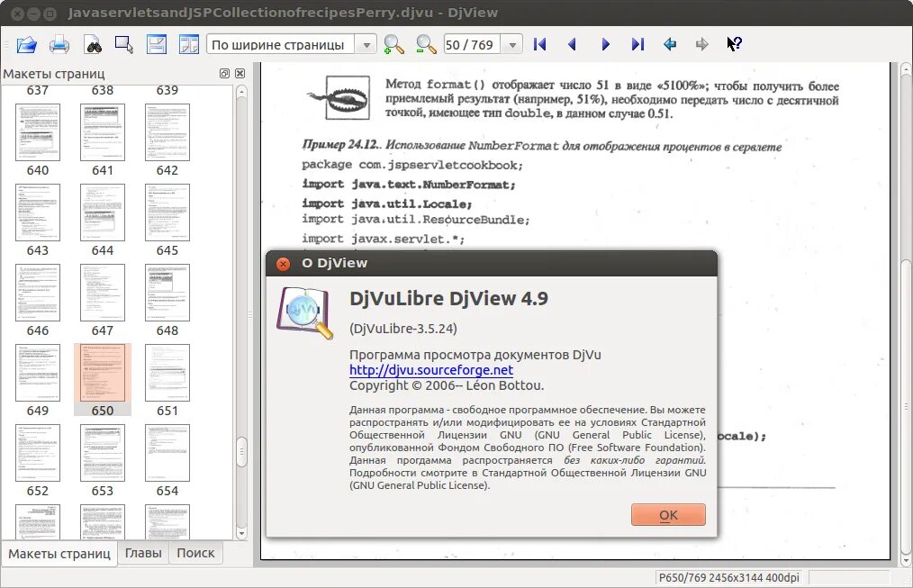Image resolution: width=913 pixels, height=588 pixels.
Task: Jump to the last page
Action: (x=637, y=44)
